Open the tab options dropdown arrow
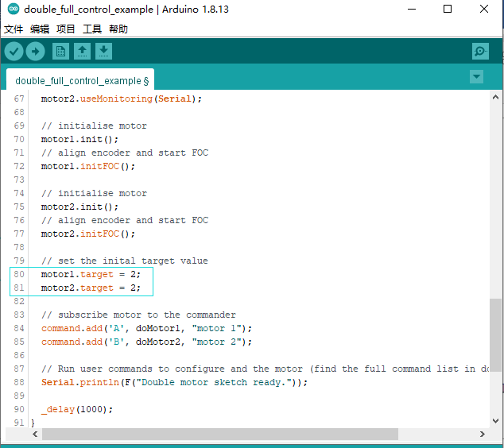 [476, 77]
